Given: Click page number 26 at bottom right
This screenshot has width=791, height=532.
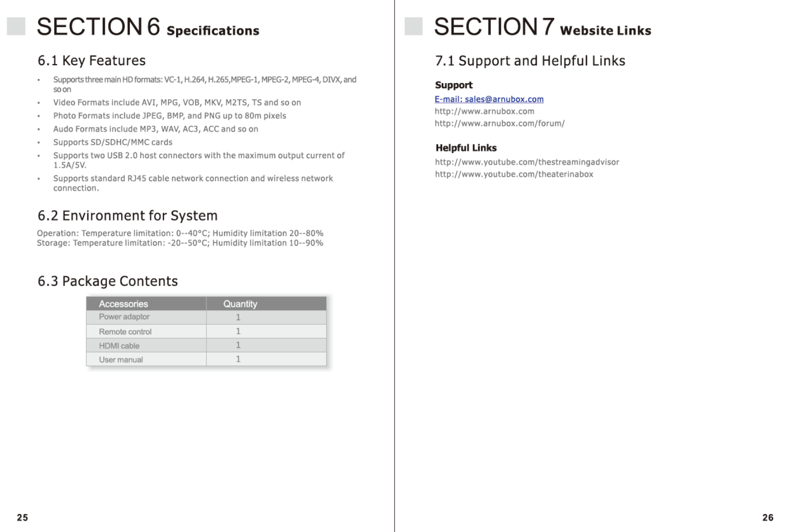Looking at the screenshot, I should pyautogui.click(x=767, y=517).
